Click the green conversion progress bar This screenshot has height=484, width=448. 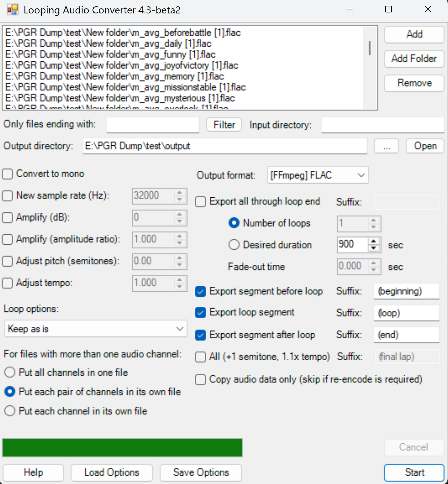[122, 447]
